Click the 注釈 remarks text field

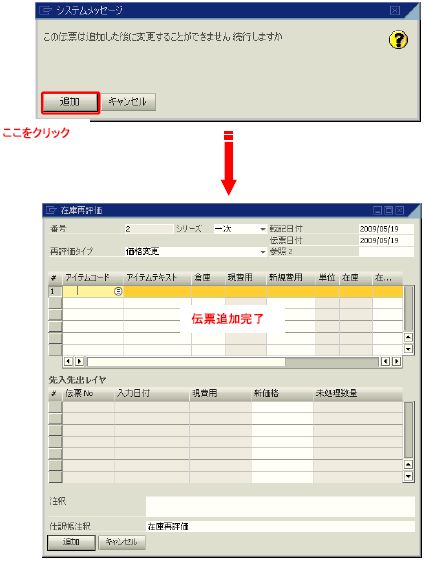click(x=280, y=506)
